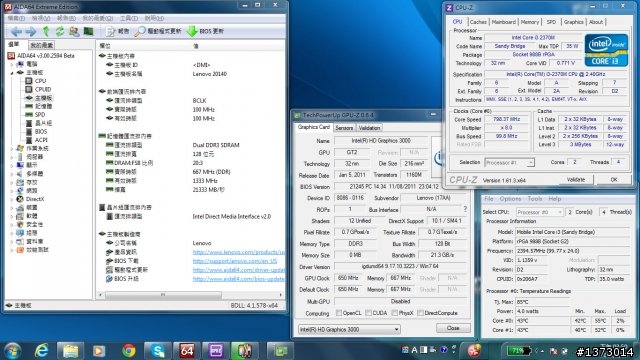Open the Intel(R) HD Graphics 3000 dropdown in GPU-Z
The image size is (640, 360).
pos(349,329)
